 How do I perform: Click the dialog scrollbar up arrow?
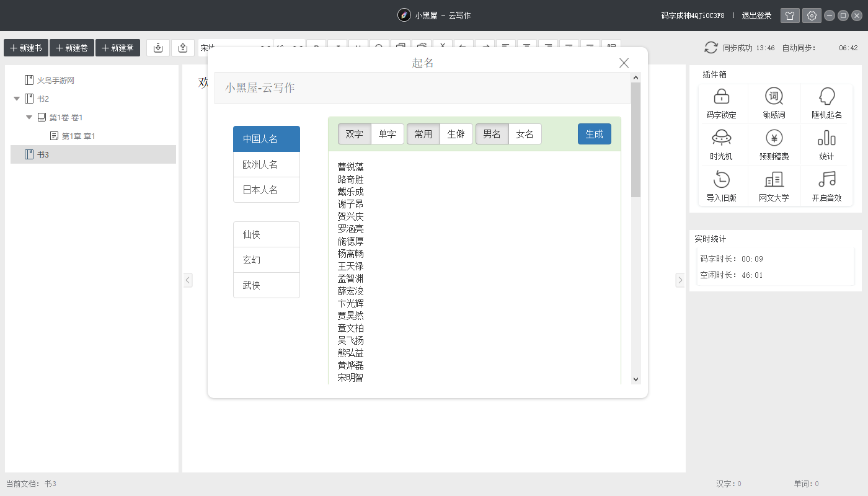pyautogui.click(x=635, y=77)
